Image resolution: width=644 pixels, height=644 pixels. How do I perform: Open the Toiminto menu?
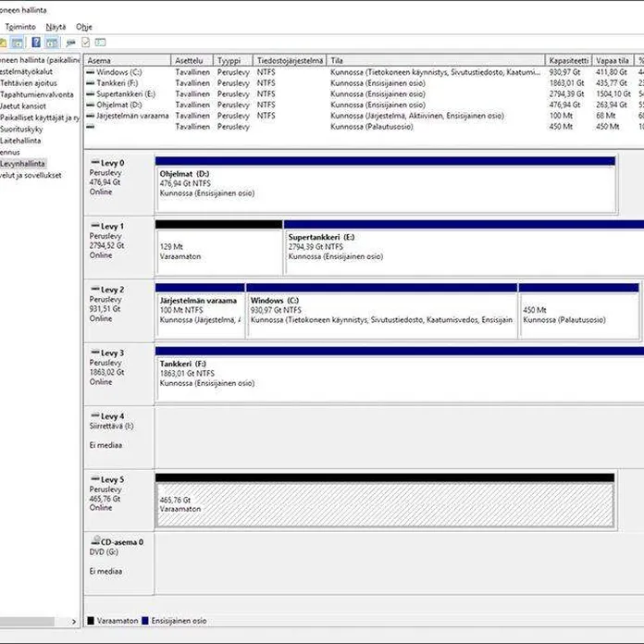coord(19,27)
